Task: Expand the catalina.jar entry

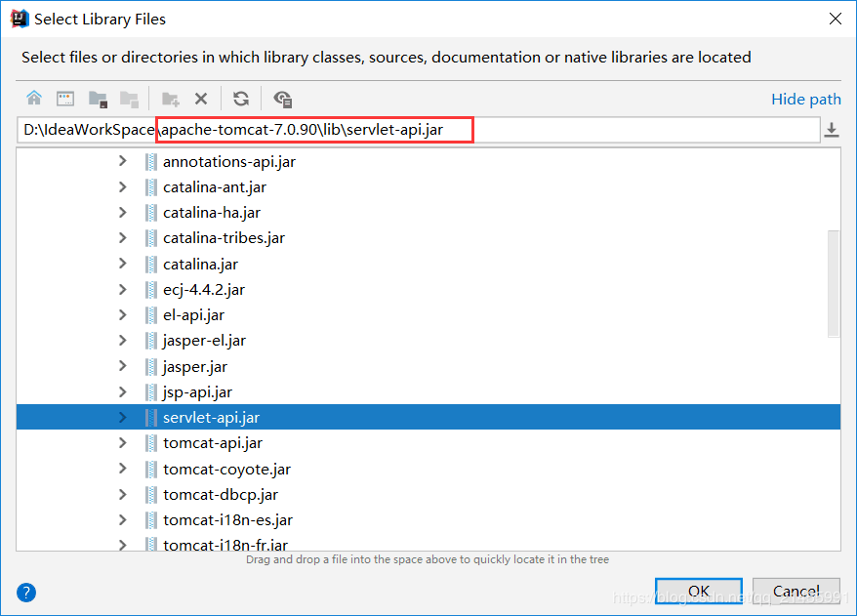Action: pos(123,264)
